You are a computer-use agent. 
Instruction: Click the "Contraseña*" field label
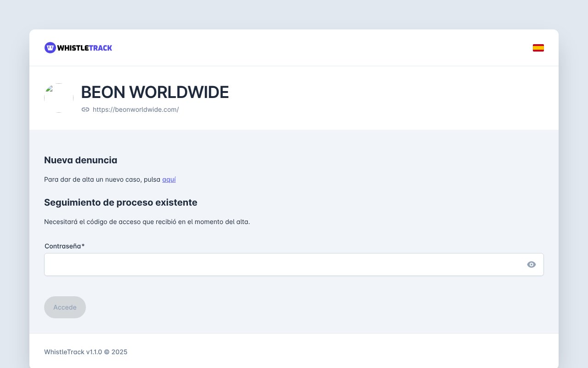[64, 246]
